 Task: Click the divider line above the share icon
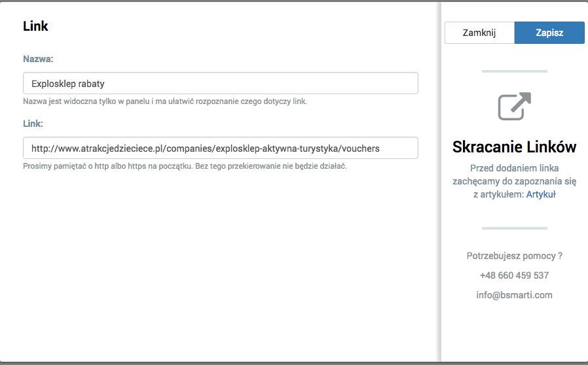(x=514, y=71)
